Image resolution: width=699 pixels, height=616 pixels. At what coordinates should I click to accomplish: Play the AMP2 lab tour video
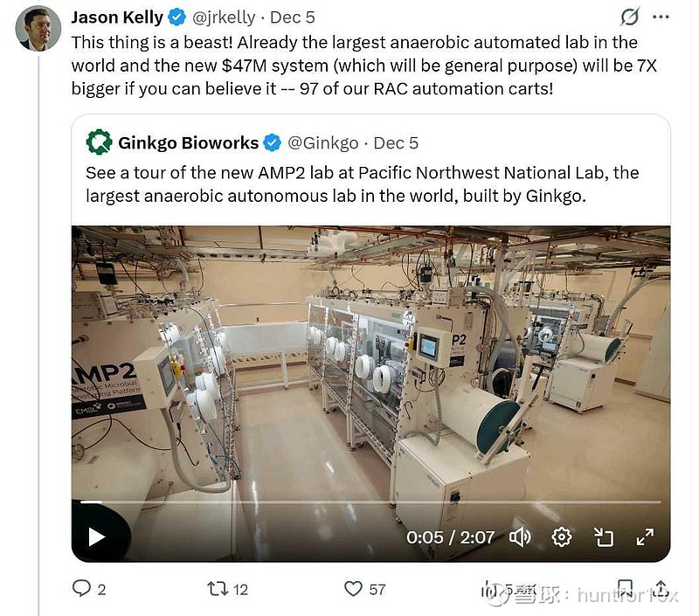coord(97,536)
